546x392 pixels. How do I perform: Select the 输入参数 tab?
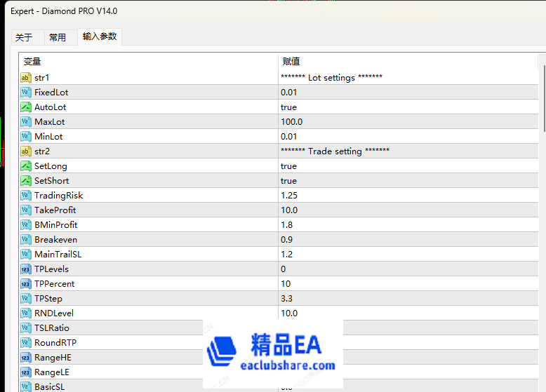tap(100, 37)
